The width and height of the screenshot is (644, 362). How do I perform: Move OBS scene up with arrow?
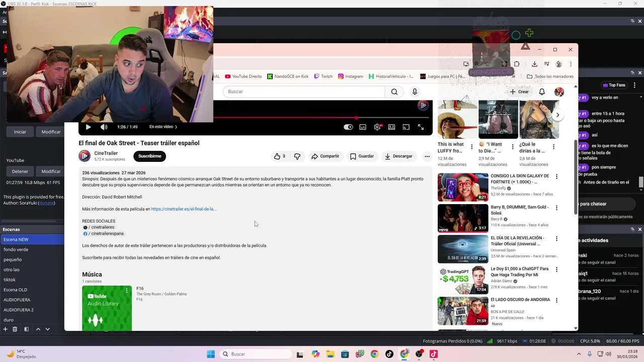coord(38,329)
